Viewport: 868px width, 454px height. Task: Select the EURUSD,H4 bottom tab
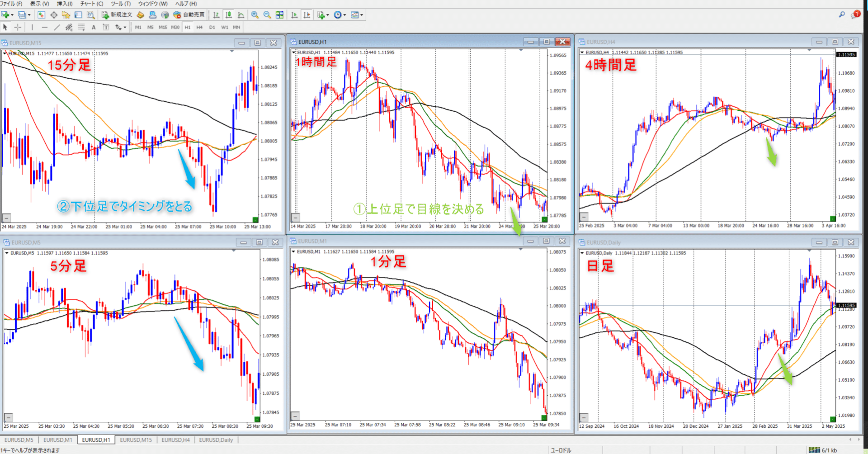point(175,440)
